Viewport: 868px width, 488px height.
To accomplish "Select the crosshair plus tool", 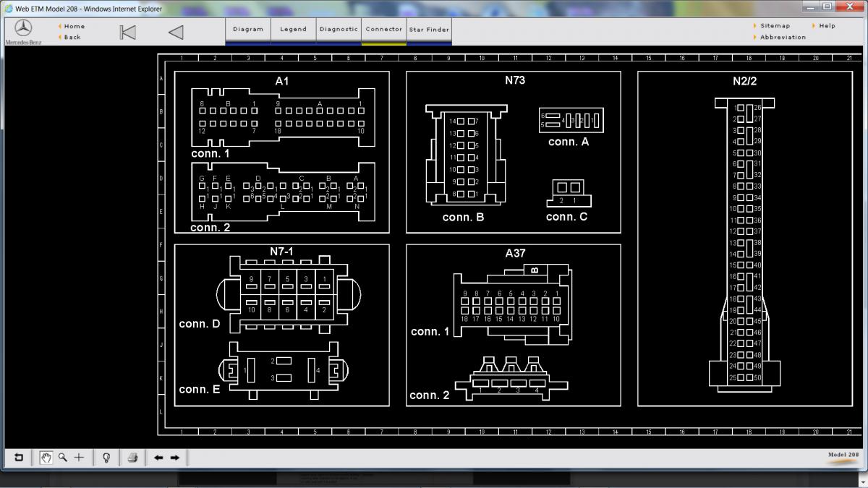I will [80, 458].
